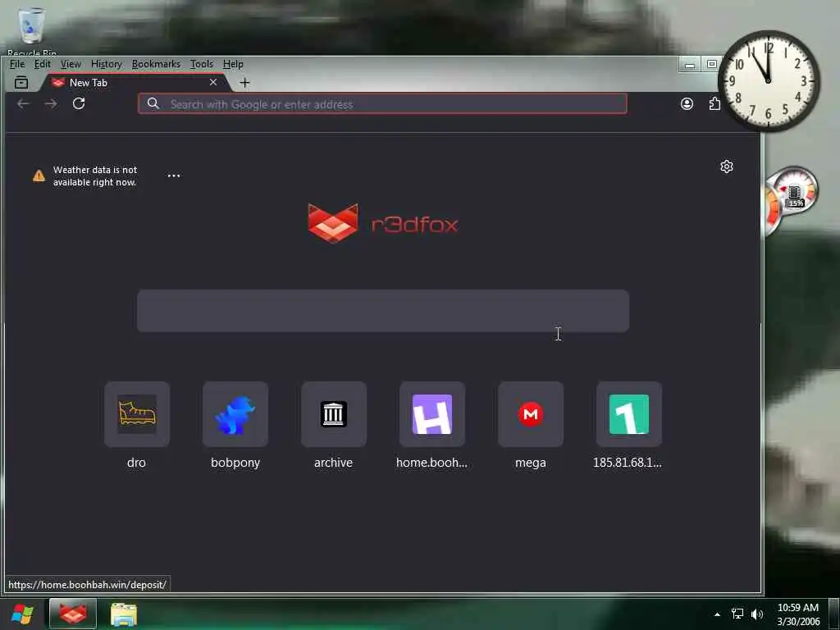Click the weather warning triangle icon

39,176
